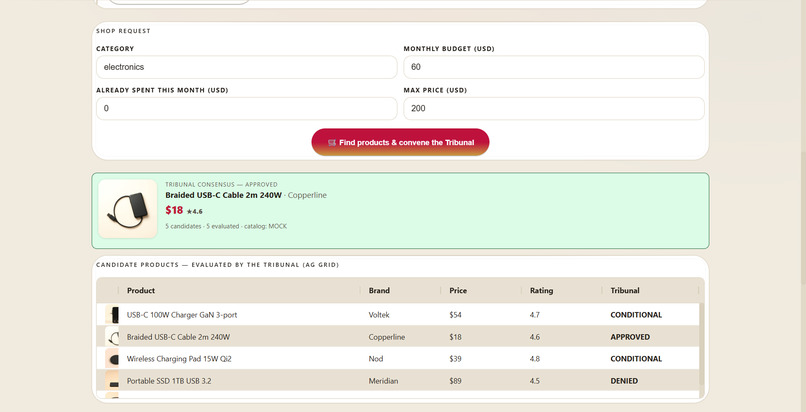Viewport: 806px width, 412px height.
Task: Click the Category input field showing electronics
Action: 247,67
